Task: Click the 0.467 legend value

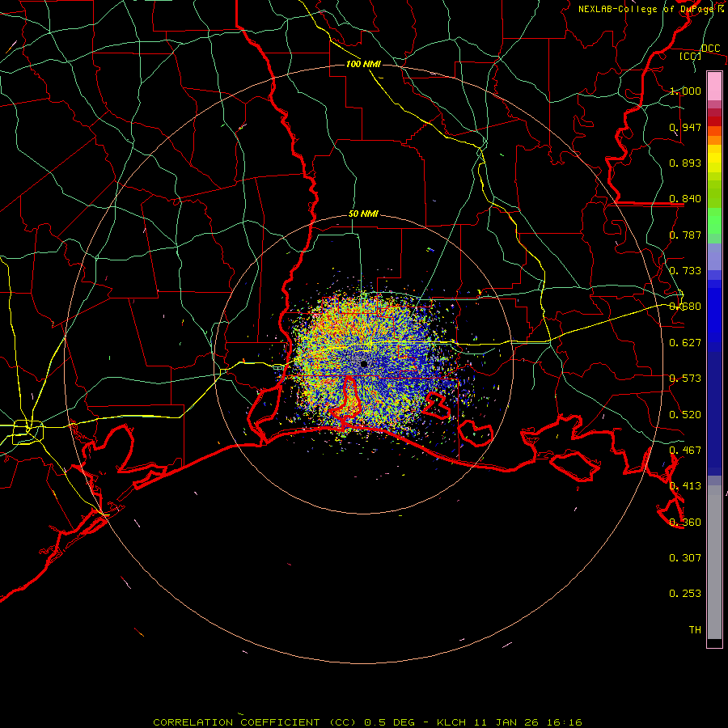Action: pyautogui.click(x=685, y=451)
